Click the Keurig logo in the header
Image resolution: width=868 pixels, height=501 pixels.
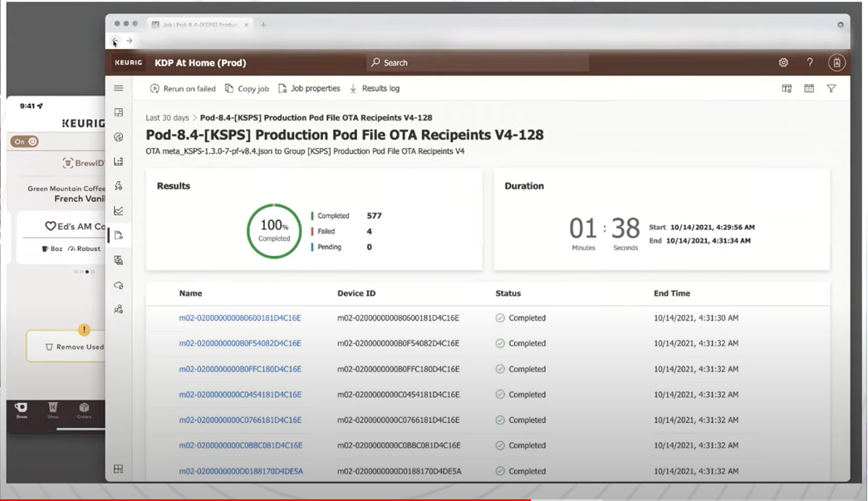click(x=129, y=62)
